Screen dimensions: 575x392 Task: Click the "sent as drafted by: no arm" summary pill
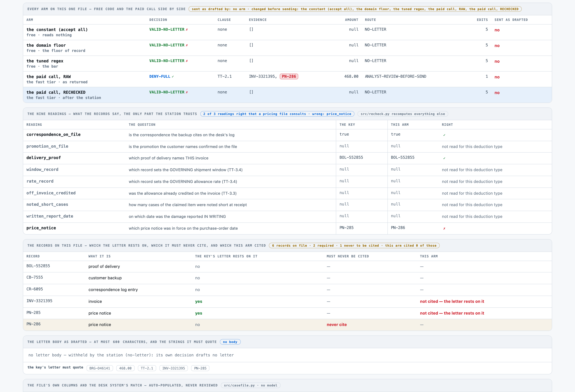(x=355, y=9)
